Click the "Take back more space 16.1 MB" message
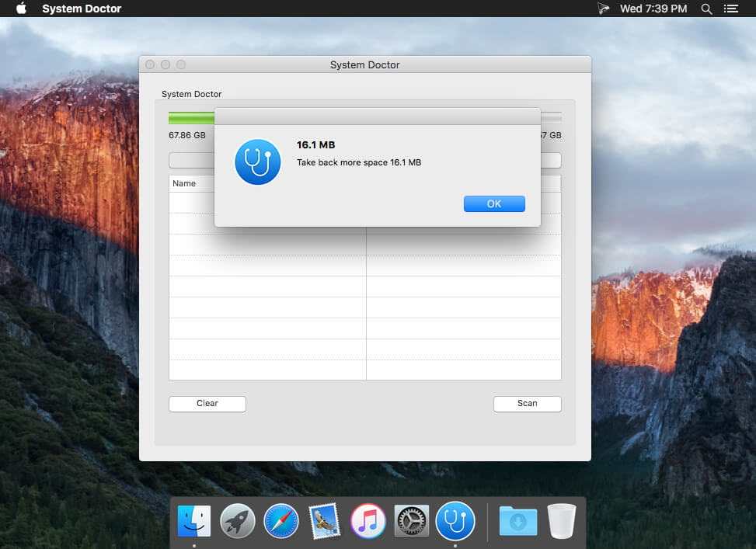756x549 pixels. click(359, 162)
